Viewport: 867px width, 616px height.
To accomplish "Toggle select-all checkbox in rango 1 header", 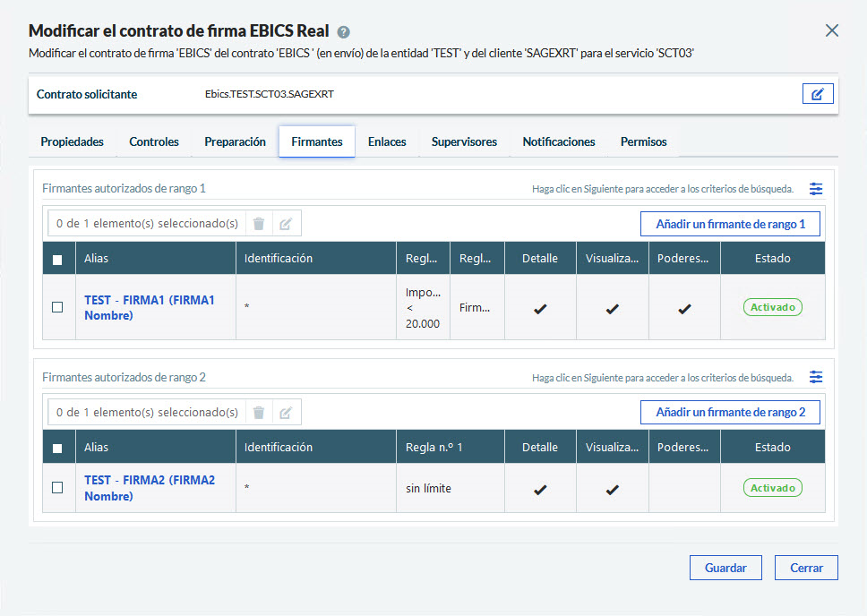I will tap(57, 260).
